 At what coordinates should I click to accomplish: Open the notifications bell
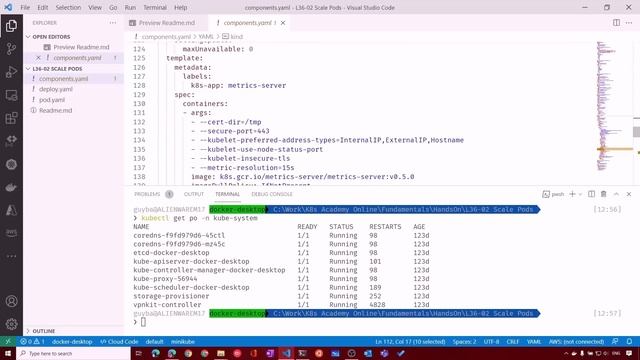click(x=629, y=342)
